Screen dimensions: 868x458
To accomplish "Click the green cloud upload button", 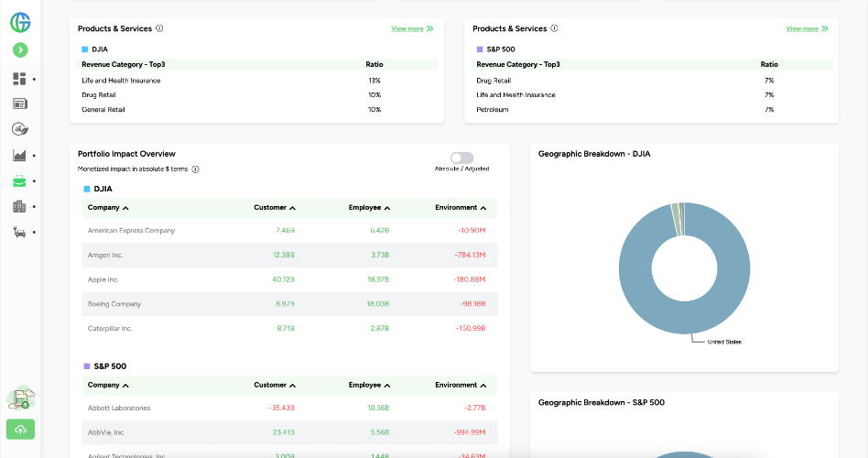I will (x=20, y=430).
